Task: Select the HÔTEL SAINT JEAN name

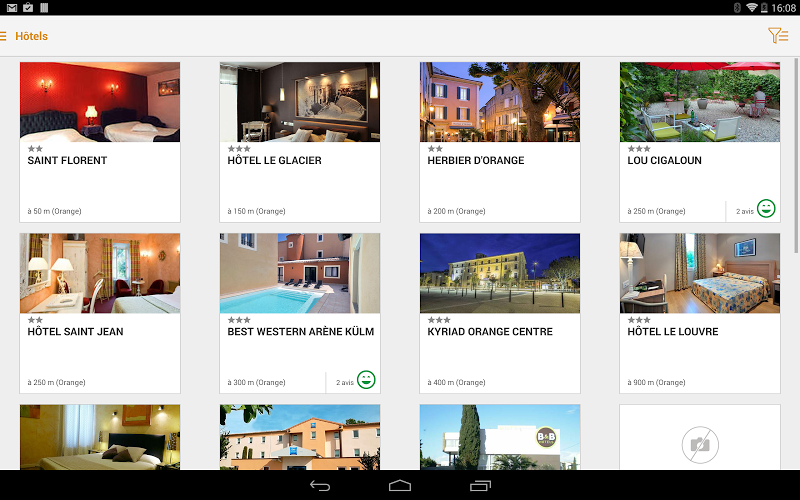Action: (76, 332)
